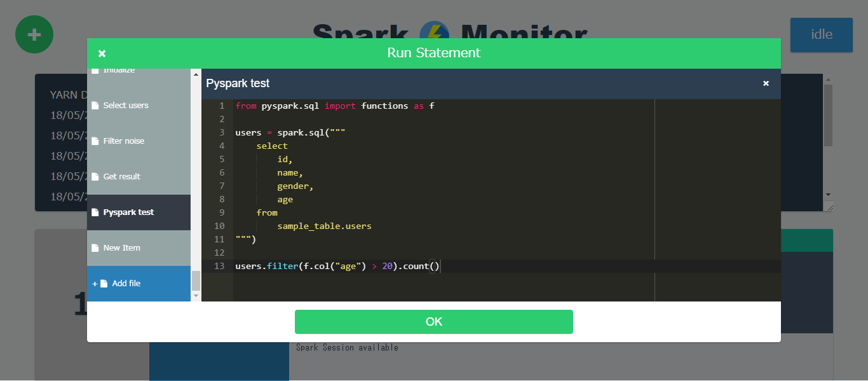This screenshot has width=868, height=381.
Task: Click the lightning bolt Spark logo
Action: click(435, 33)
